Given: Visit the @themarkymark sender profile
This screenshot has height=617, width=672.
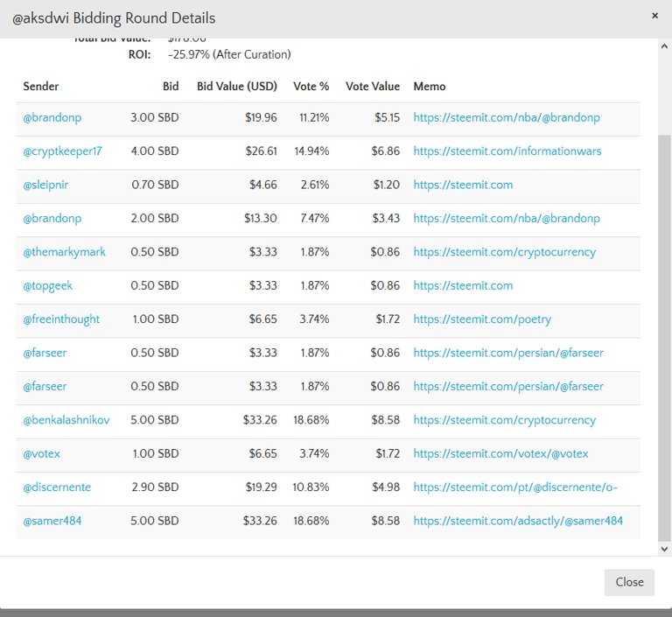Looking at the screenshot, I should coord(64,252).
